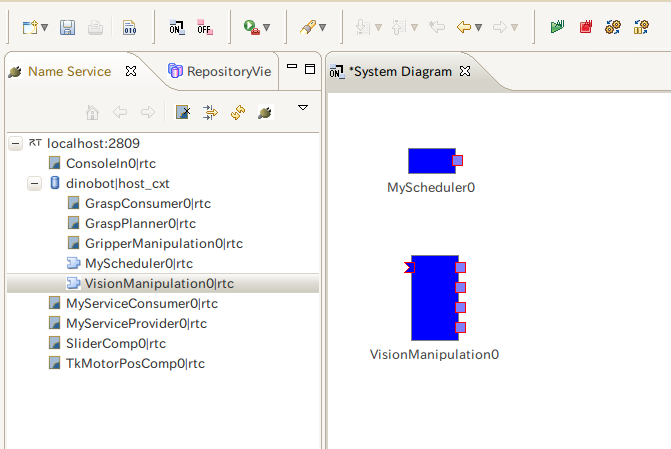Click the Save icon in the toolbar
This screenshot has height=449, width=671.
pyautogui.click(x=68, y=27)
